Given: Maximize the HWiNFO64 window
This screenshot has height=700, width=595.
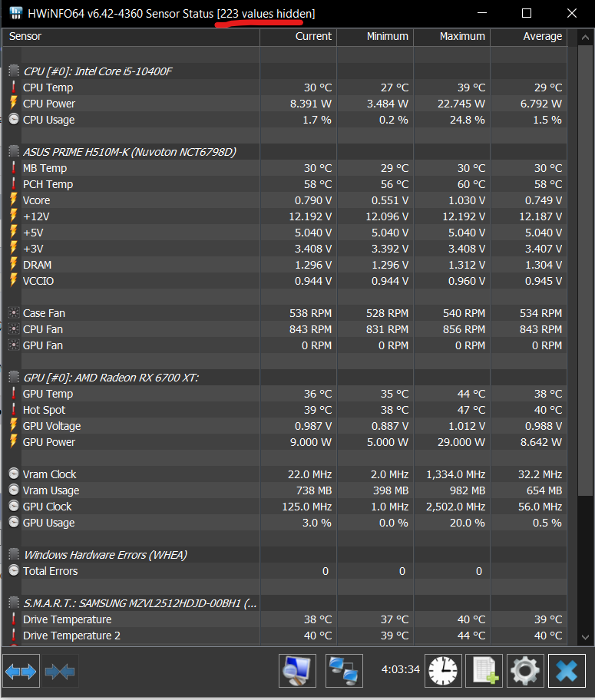Looking at the screenshot, I should 527,13.
